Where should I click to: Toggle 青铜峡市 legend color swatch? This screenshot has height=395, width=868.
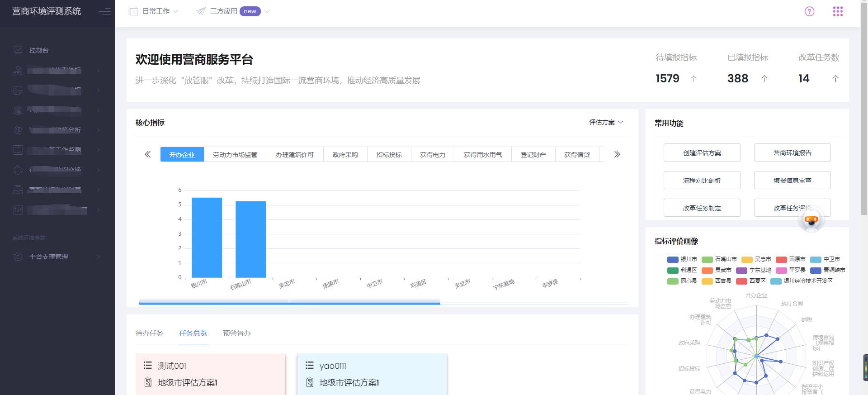pos(816,270)
